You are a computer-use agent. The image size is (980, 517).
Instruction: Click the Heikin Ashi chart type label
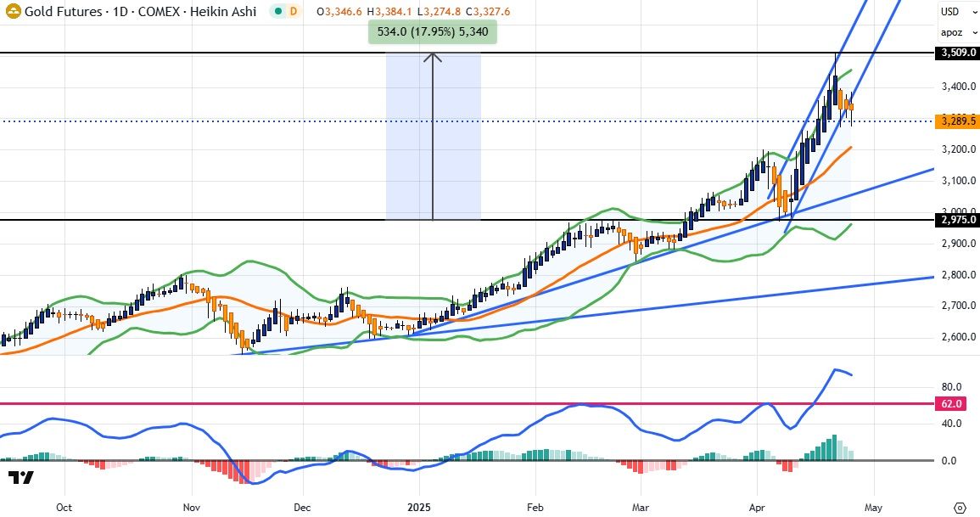click(224, 11)
